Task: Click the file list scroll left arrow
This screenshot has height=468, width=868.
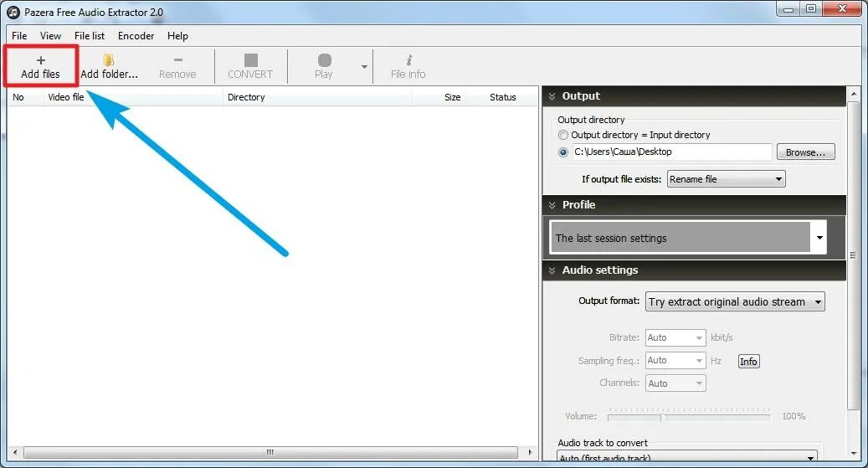Action: click(15, 452)
